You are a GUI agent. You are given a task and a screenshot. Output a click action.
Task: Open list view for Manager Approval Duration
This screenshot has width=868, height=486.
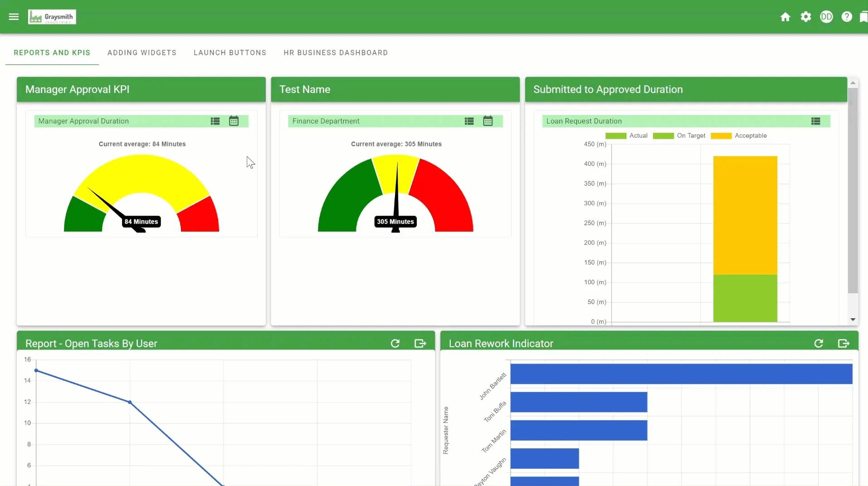(215, 121)
